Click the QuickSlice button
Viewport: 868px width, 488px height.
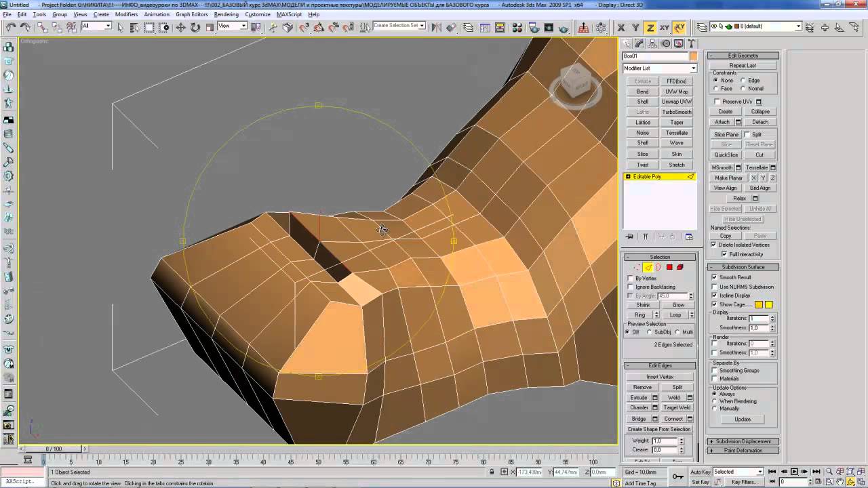click(x=726, y=155)
